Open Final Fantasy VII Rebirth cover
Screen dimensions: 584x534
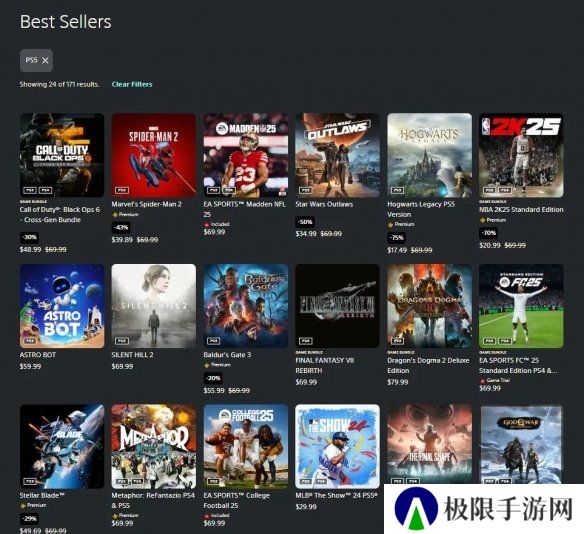[337, 306]
